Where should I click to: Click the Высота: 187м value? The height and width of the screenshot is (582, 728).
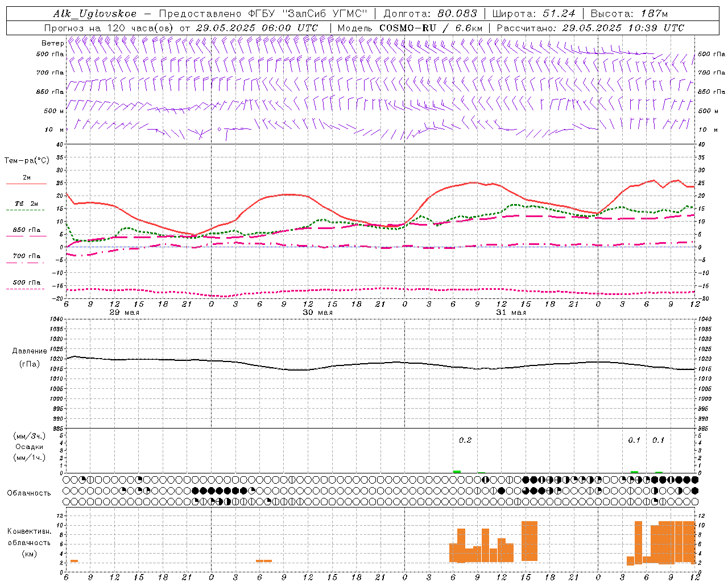(x=629, y=14)
